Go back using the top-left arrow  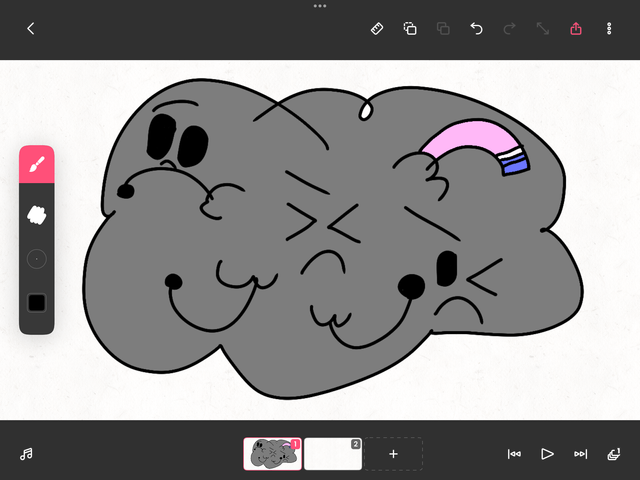tap(30, 29)
